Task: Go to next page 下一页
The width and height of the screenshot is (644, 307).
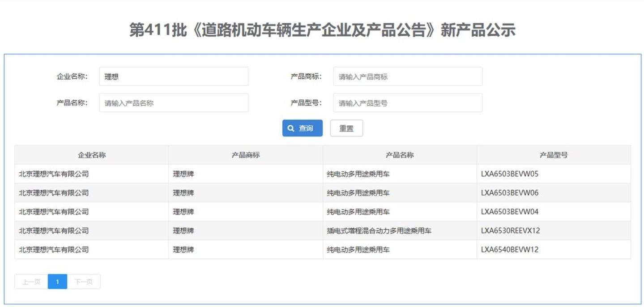Action: click(x=84, y=281)
